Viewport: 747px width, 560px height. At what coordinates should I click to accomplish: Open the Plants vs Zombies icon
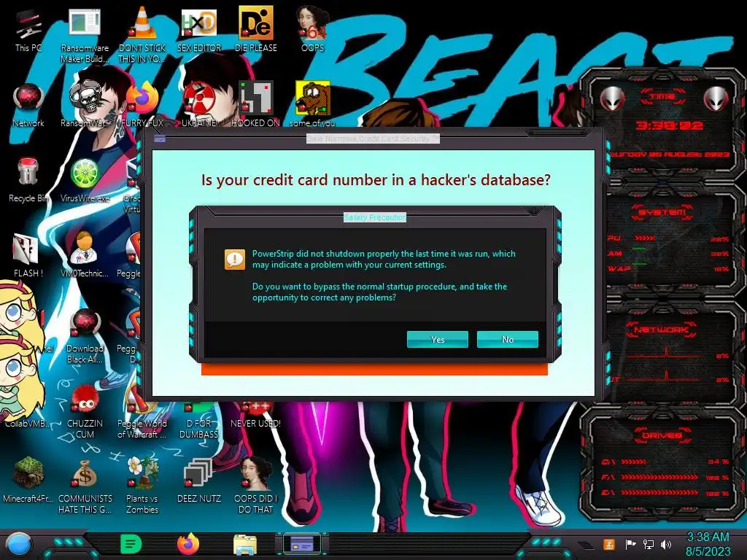pyautogui.click(x=142, y=486)
